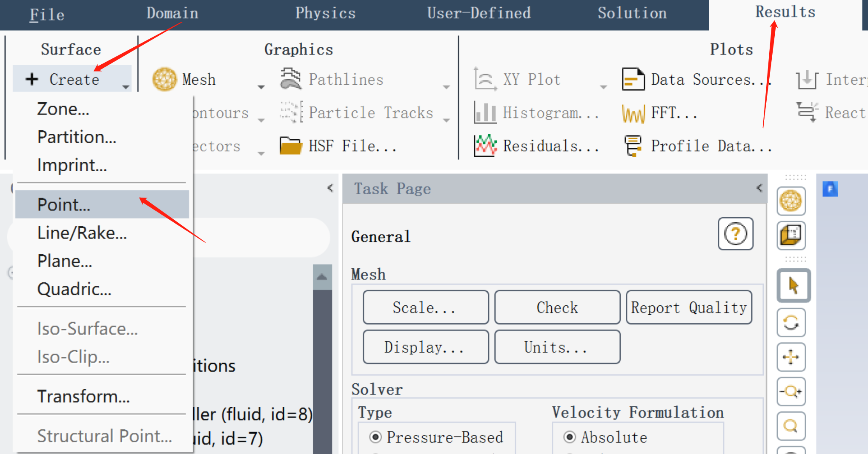Select the Pressure-Based solver type

[x=375, y=437]
